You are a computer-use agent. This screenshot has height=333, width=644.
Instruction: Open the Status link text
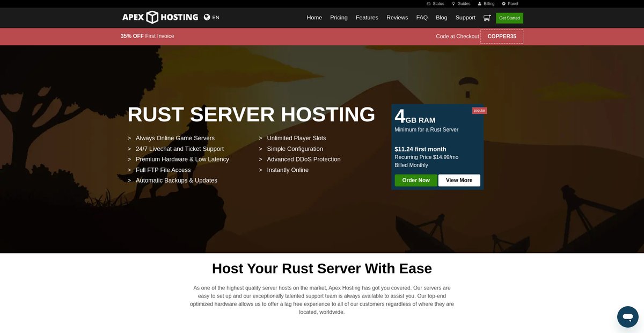(438, 4)
